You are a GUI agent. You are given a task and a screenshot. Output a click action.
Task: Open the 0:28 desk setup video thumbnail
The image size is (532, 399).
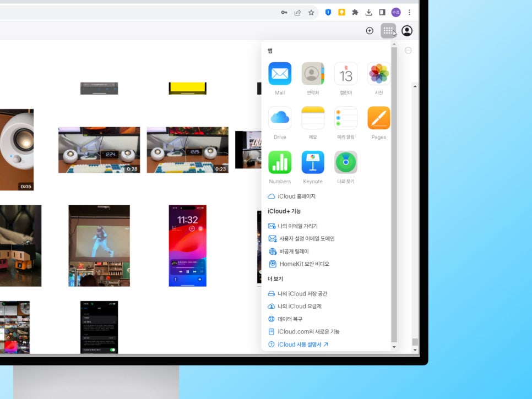[99, 150]
